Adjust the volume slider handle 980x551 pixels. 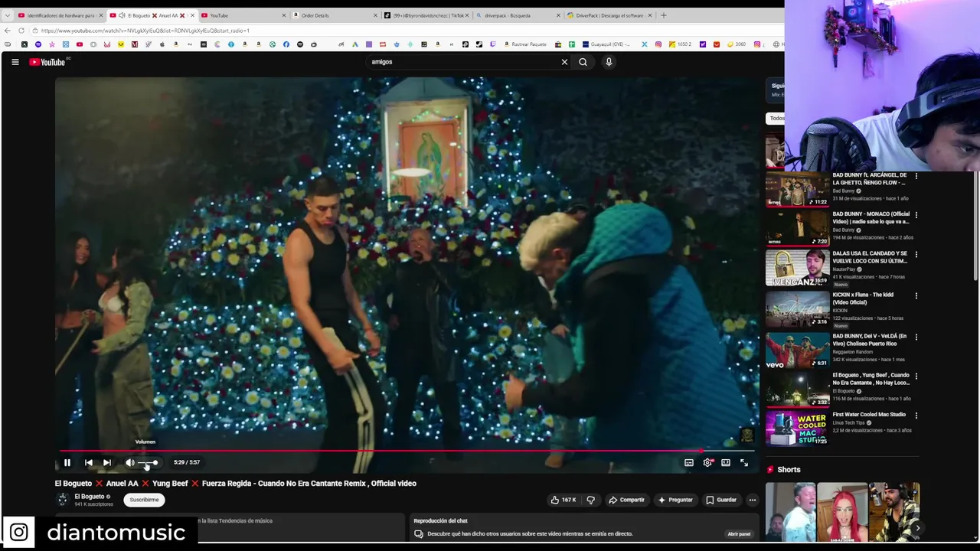155,462
